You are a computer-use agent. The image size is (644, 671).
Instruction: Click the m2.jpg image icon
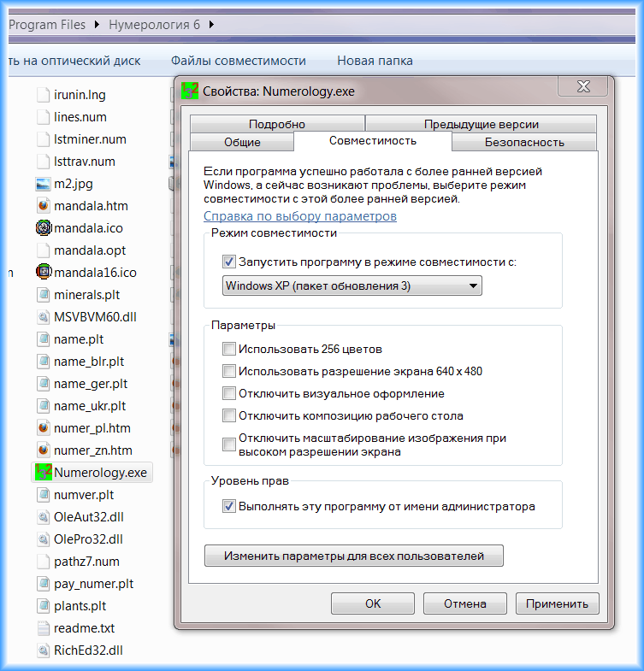(44, 184)
